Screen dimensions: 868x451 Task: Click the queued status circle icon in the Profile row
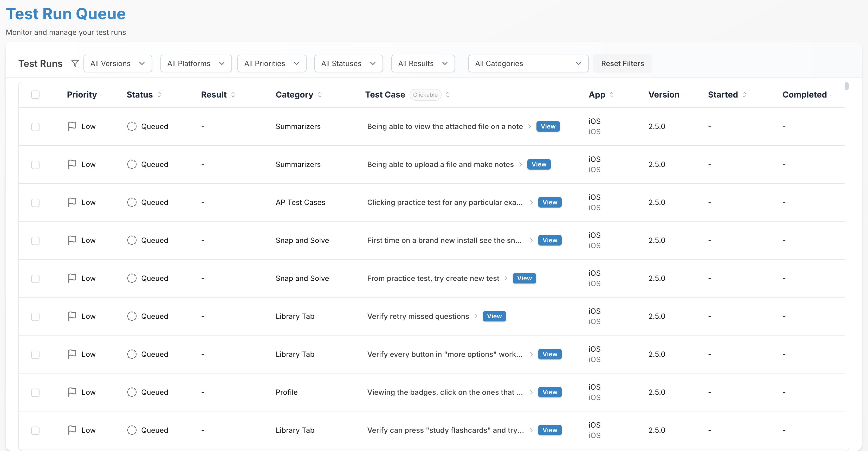coord(132,392)
